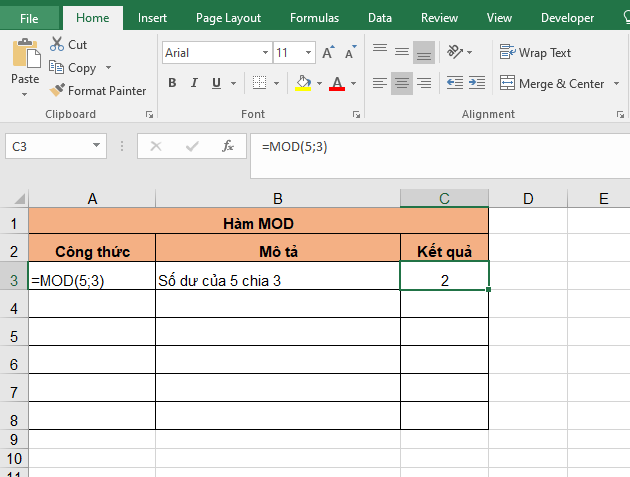Apply the red Font Color A
Viewport: 630px width, 477px height.
(x=337, y=83)
